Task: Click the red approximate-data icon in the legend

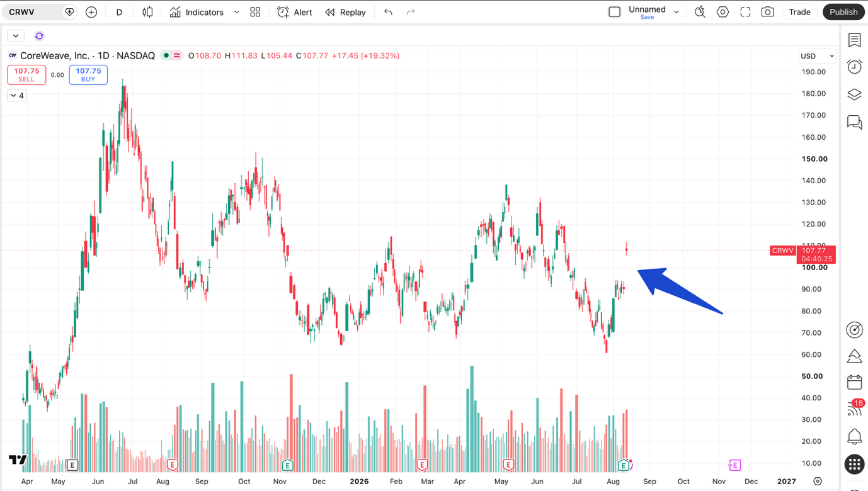Action: click(177, 55)
